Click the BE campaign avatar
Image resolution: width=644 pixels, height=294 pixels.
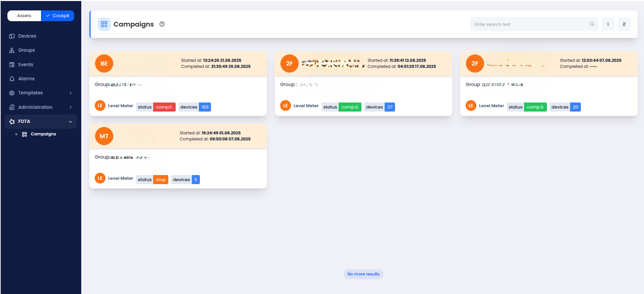tap(104, 64)
